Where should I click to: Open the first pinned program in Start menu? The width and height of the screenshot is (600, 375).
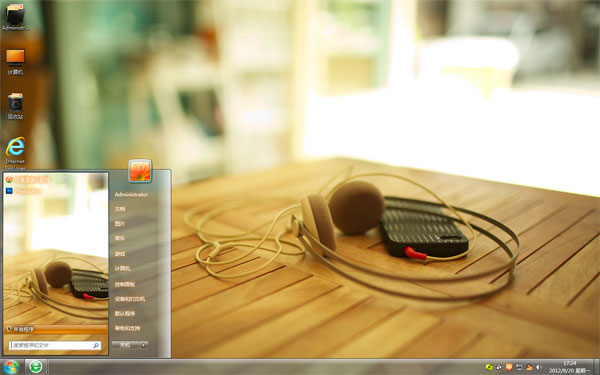(x=28, y=179)
